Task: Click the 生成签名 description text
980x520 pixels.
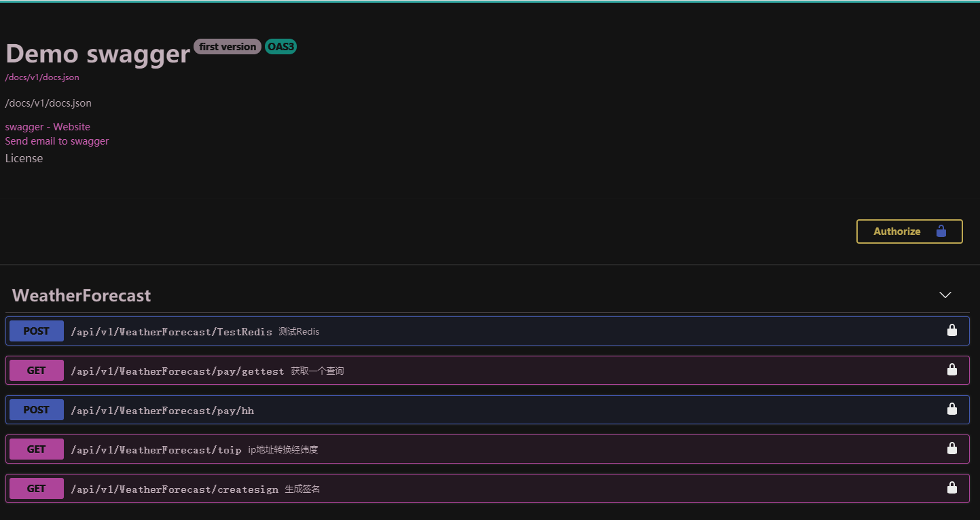Action: pos(302,489)
